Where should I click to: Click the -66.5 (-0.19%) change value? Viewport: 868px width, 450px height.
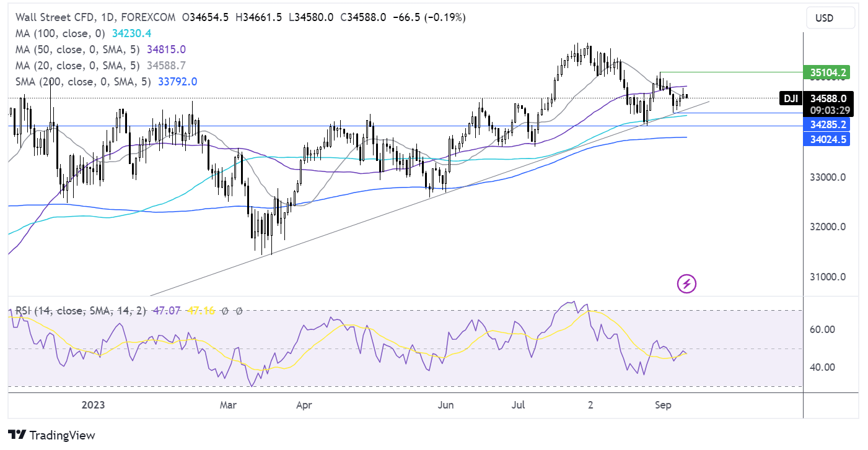(x=431, y=17)
